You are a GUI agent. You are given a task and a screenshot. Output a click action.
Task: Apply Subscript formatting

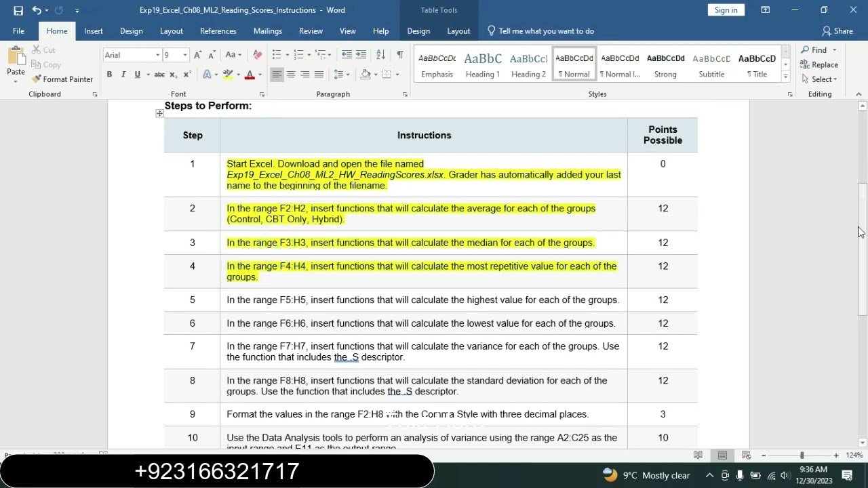[x=173, y=75]
